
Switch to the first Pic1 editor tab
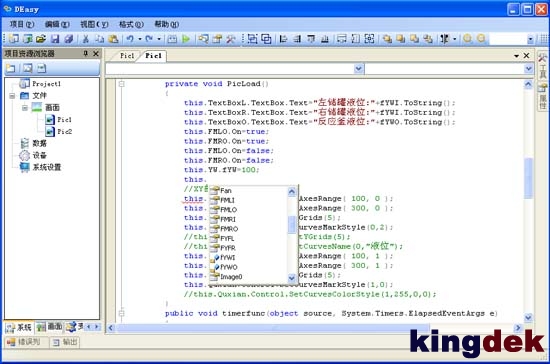[x=127, y=56]
